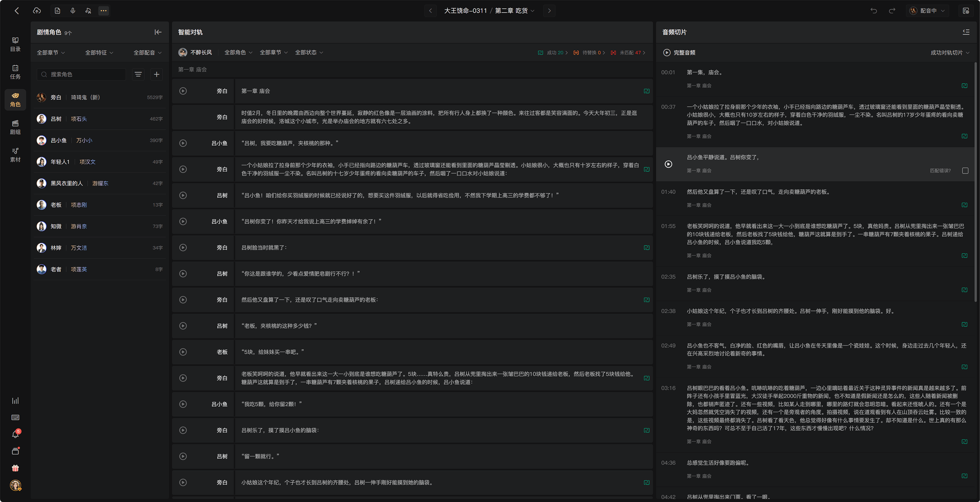Open 全部章节 filter in 智能对轨
Screen dimensions: 980x502
coord(274,52)
